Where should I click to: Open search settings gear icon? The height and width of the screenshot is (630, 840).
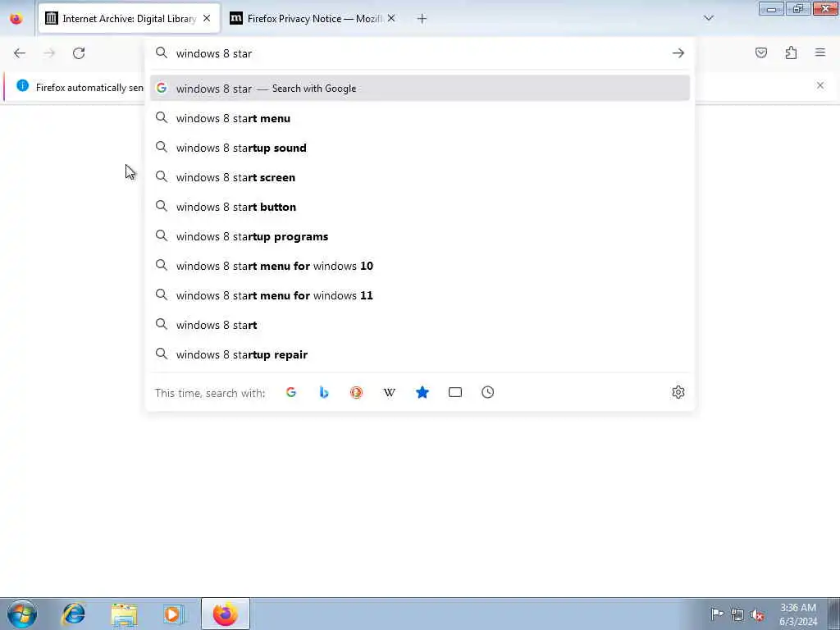pyautogui.click(x=678, y=392)
